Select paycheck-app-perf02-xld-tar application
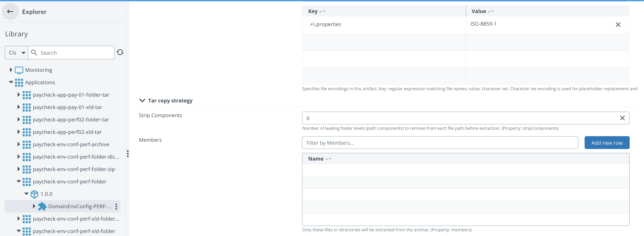 point(67,132)
